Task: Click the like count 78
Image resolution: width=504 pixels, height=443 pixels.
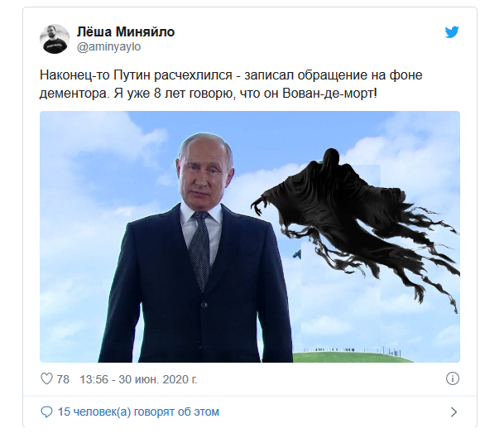Action: click(x=63, y=379)
